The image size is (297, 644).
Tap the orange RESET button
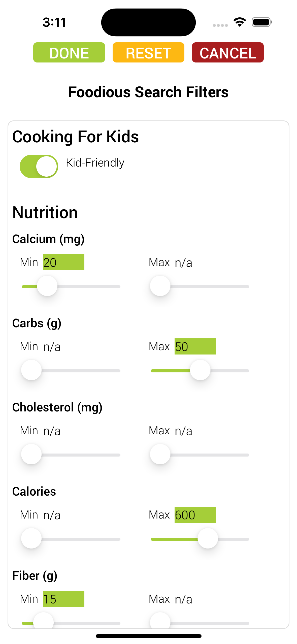pyautogui.click(x=148, y=52)
